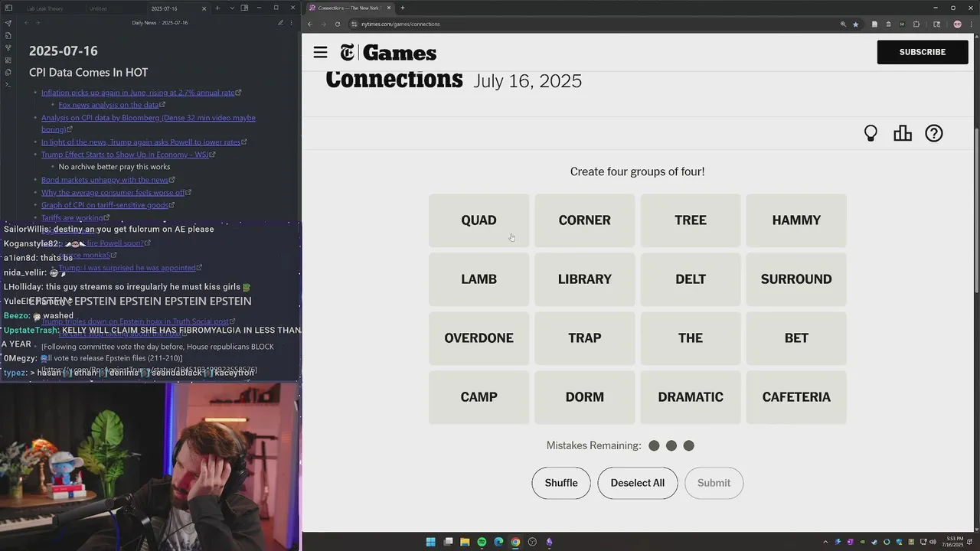Open Microsoft Edge from the taskbar
This screenshot has width=980, height=551.
pyautogui.click(x=498, y=542)
